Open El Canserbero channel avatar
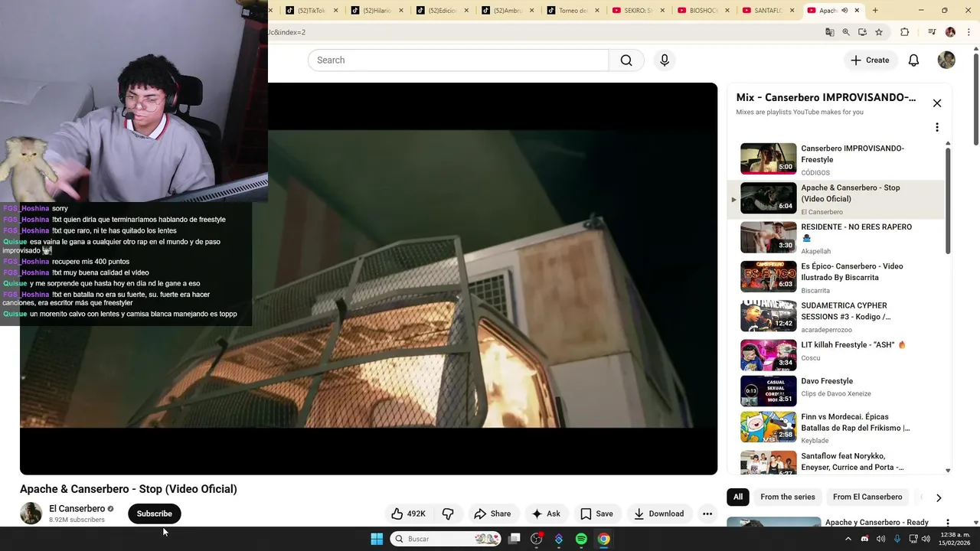 31,514
